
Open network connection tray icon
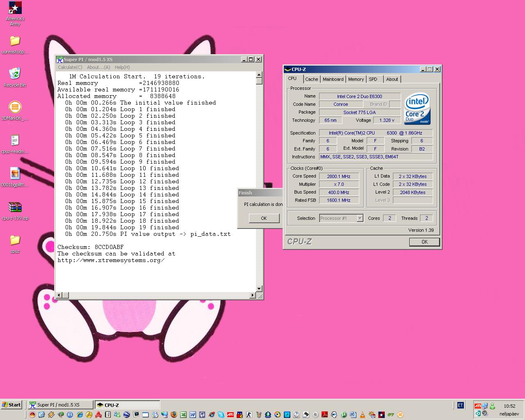[485, 406]
